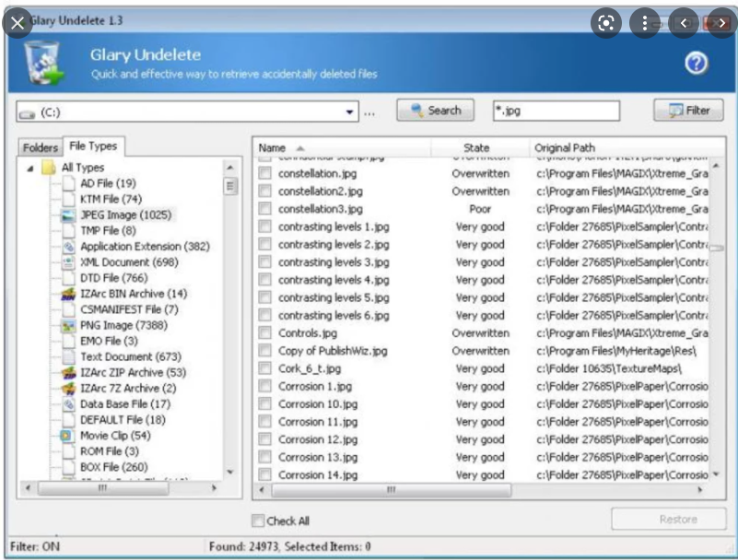Click the file types panel vertical scrollbar thumb
This screenshot has width=738, height=560.
(230, 186)
